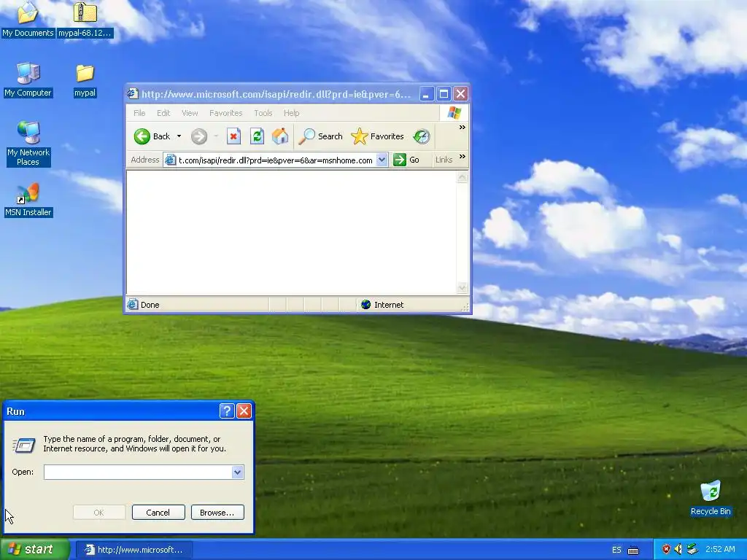Open the Forward button history dropdown arrow
This screenshot has width=747, height=560.
click(216, 136)
